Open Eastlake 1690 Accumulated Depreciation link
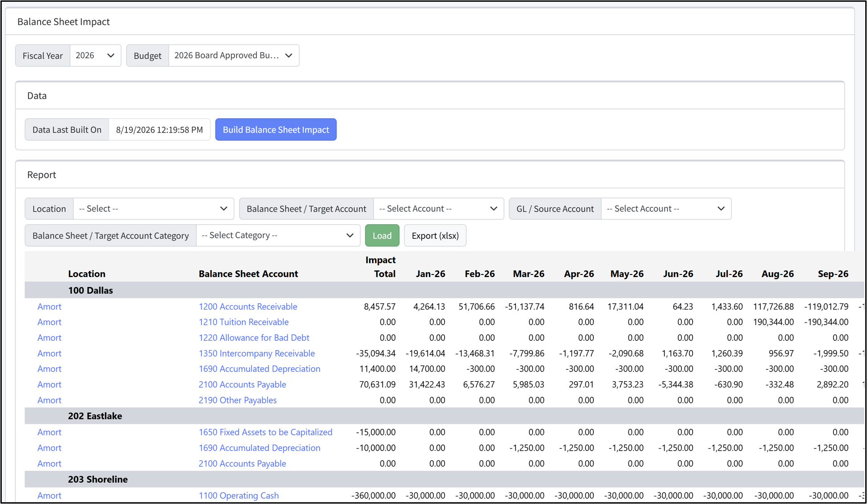867x504 pixels. [x=259, y=448]
